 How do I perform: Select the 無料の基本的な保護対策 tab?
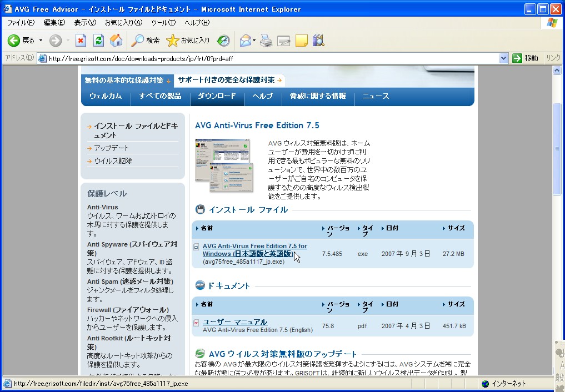coord(128,81)
